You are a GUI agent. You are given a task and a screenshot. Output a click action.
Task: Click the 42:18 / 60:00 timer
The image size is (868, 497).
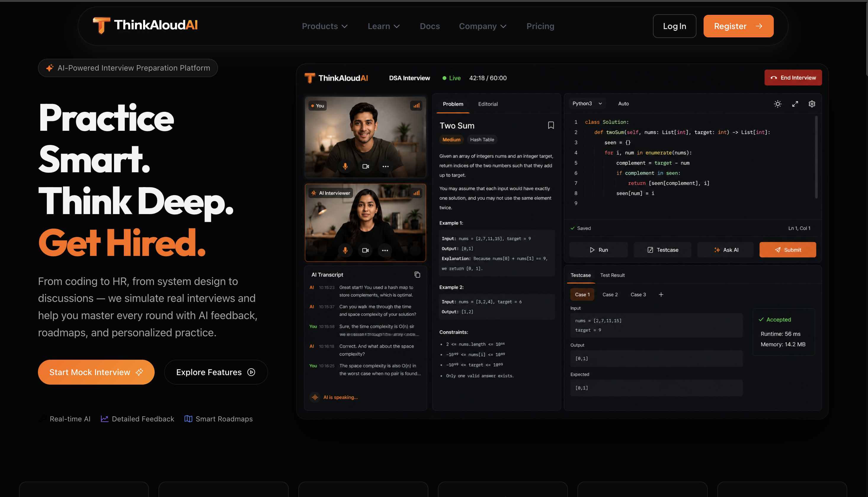pos(488,78)
